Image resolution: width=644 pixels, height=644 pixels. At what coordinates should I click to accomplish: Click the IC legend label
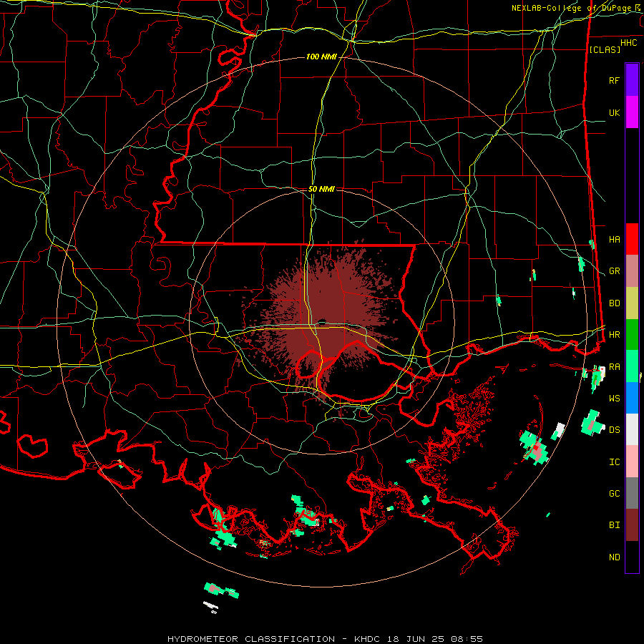click(x=614, y=462)
